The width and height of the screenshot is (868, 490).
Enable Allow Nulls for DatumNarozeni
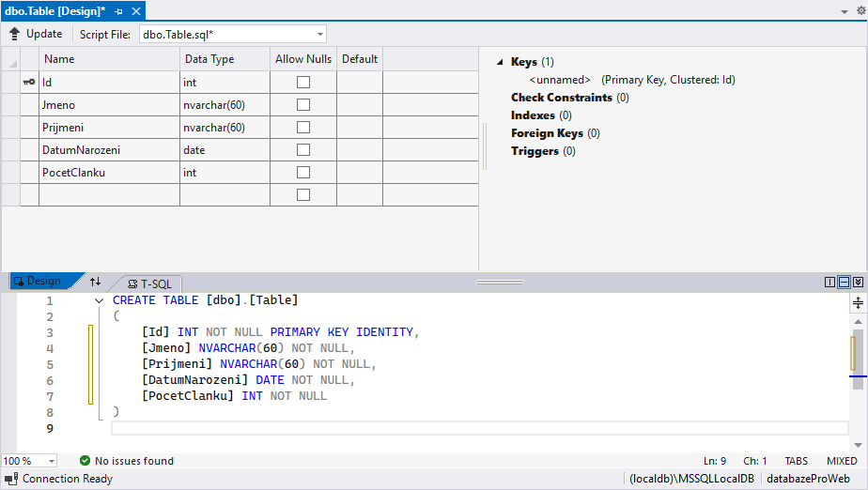(x=302, y=149)
